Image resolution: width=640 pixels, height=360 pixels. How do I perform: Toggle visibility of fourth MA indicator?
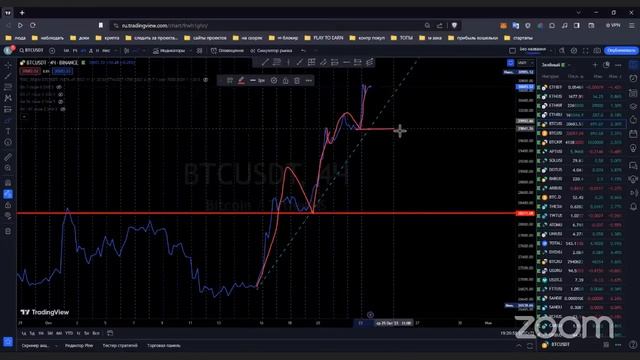(x=63, y=109)
